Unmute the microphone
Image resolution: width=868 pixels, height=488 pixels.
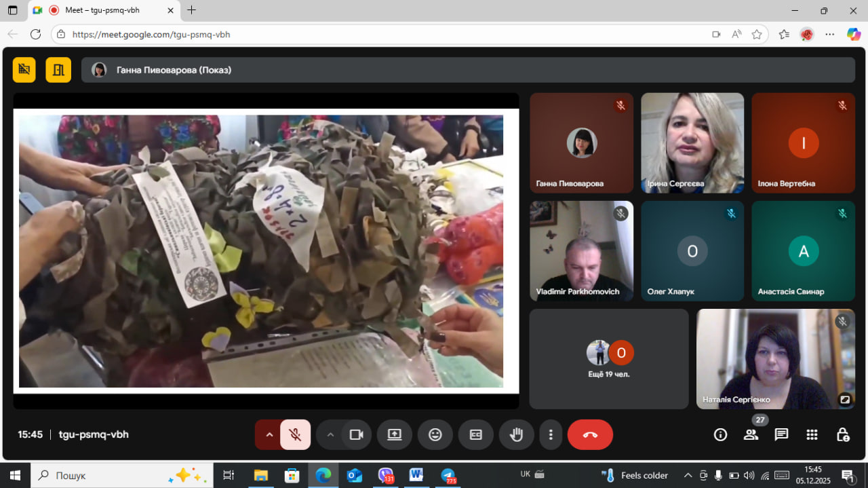295,435
